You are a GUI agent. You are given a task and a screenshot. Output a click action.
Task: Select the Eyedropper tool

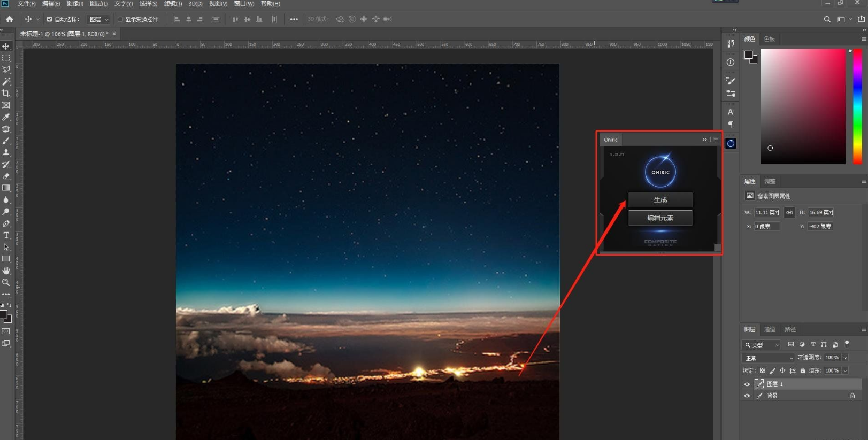6,117
